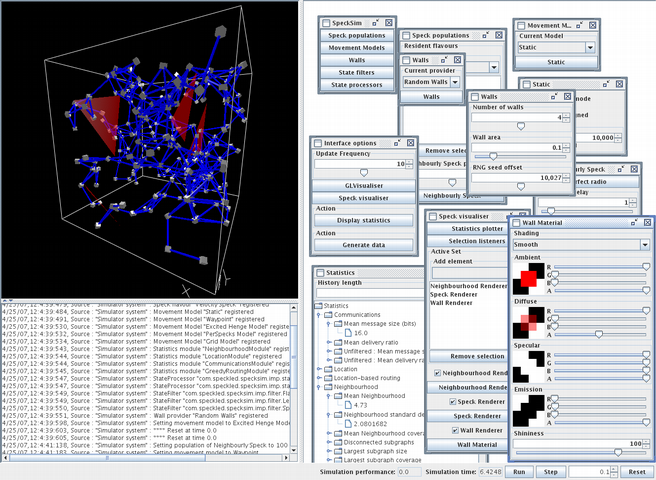The height and width of the screenshot is (480, 656).
Task: Open State filters in SpeckSim panel
Action: coord(357,72)
